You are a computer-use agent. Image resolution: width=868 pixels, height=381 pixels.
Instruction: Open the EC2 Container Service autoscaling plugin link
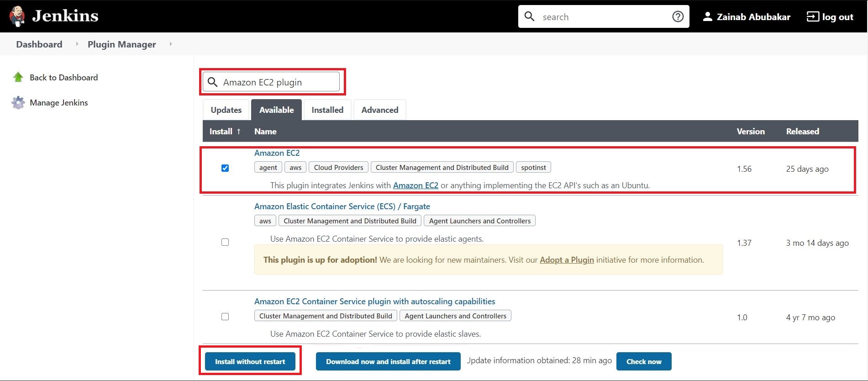click(x=374, y=302)
